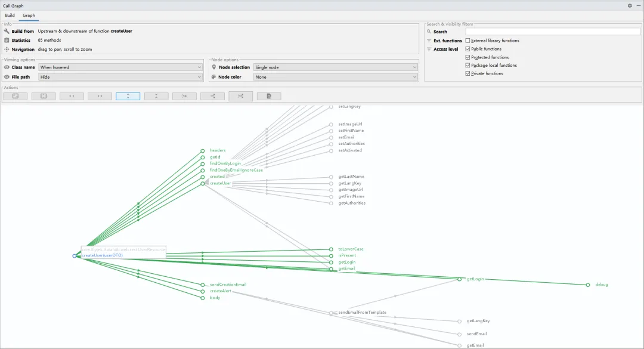This screenshot has height=349, width=644.
Task: Click the decrease vertical spacing button
Action: [156, 96]
